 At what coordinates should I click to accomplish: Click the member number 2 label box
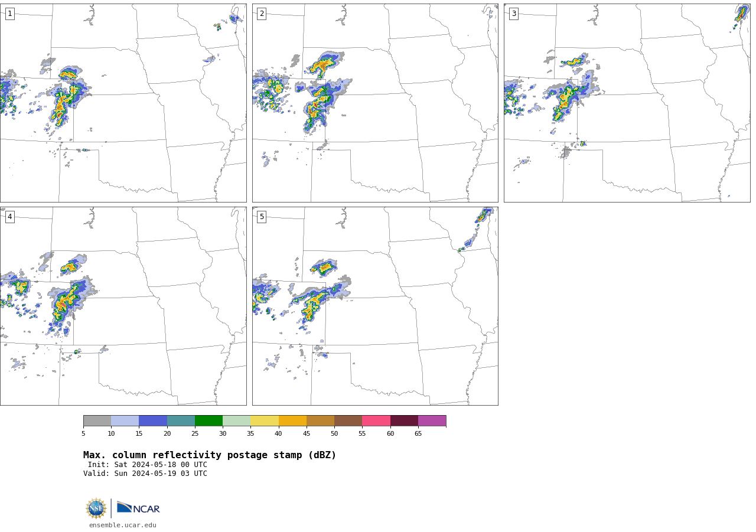(x=262, y=14)
